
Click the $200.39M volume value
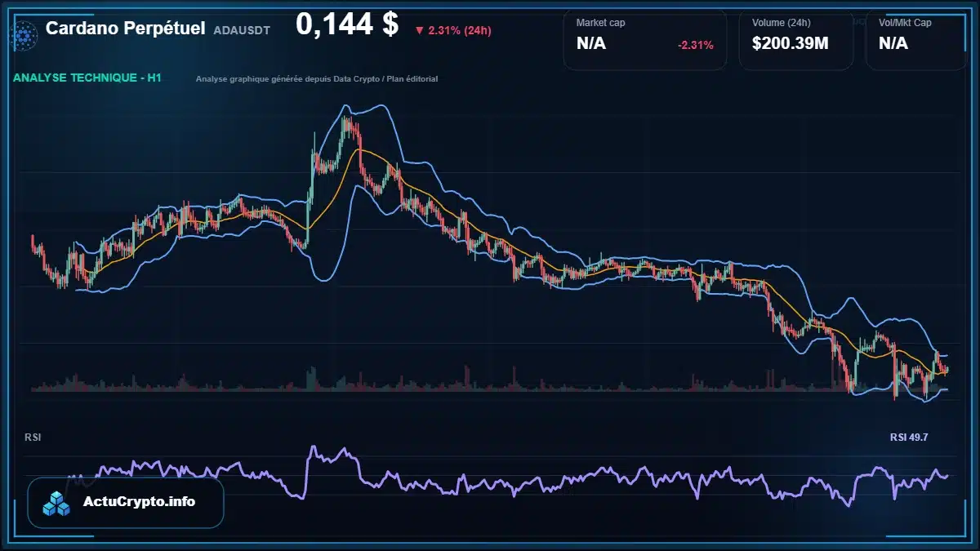tap(791, 44)
